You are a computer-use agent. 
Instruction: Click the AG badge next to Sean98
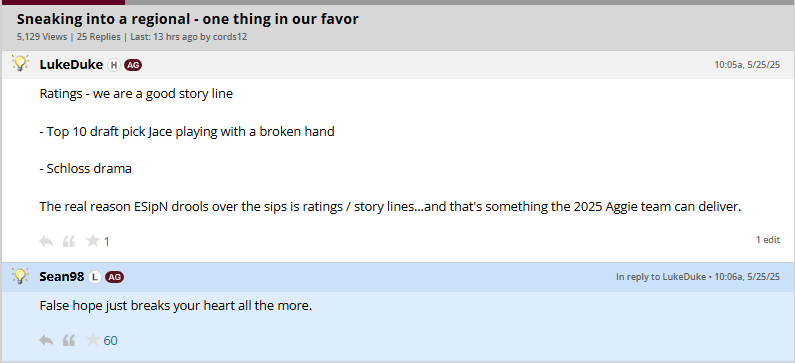point(114,277)
